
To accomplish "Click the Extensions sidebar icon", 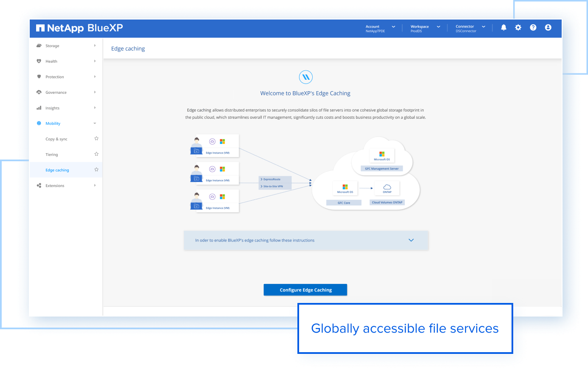I will [39, 185].
